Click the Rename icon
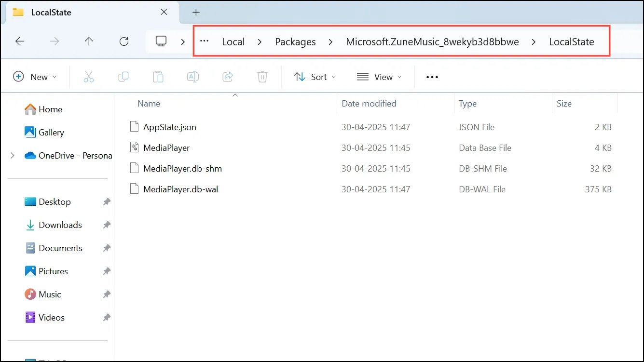Screen dimensions: 644x362 coord(193,77)
